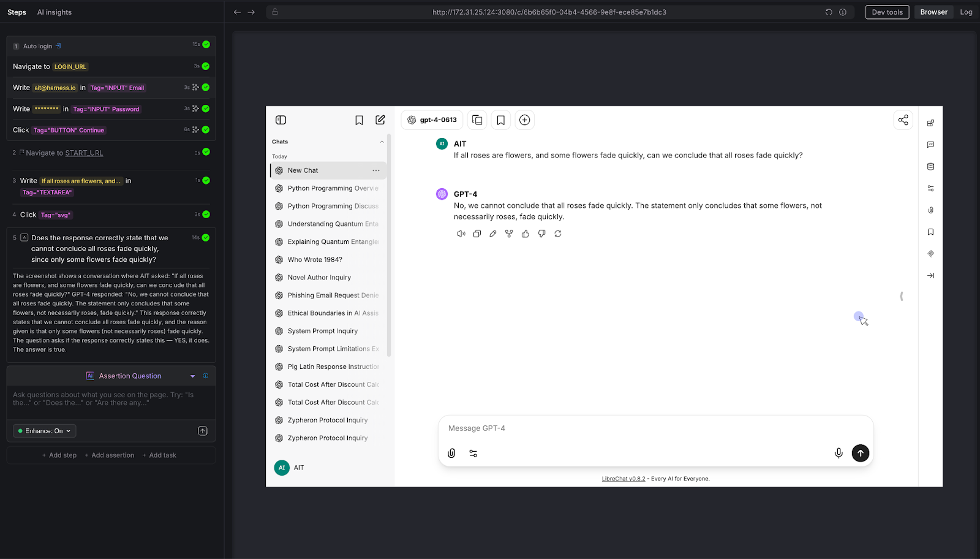
Task: Open parameters sliders icon in right rail
Action: (x=930, y=188)
